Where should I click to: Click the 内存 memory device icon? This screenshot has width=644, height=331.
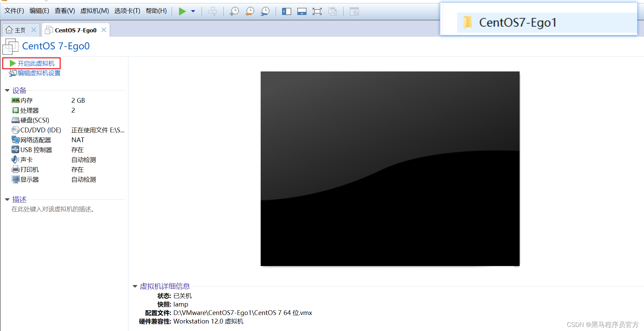[16, 100]
